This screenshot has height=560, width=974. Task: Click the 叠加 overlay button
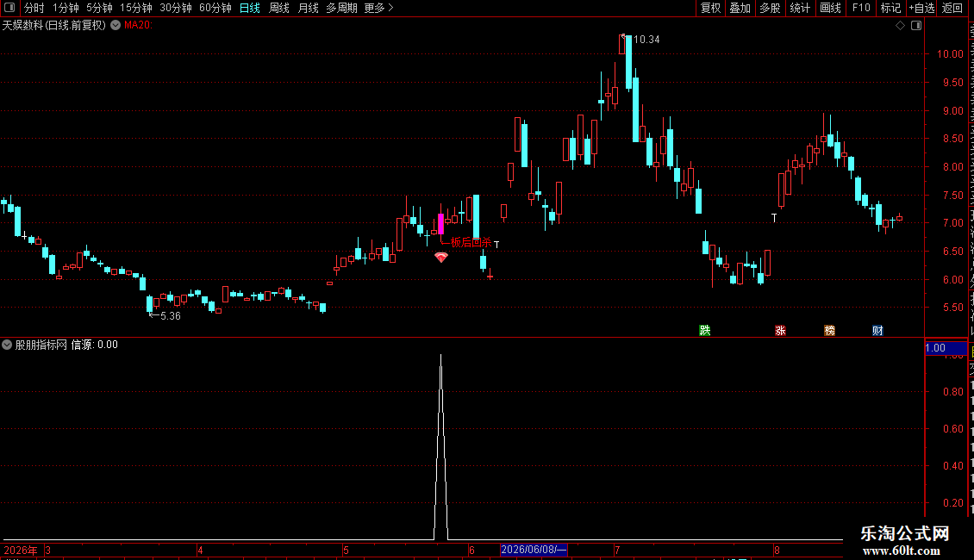(740, 8)
